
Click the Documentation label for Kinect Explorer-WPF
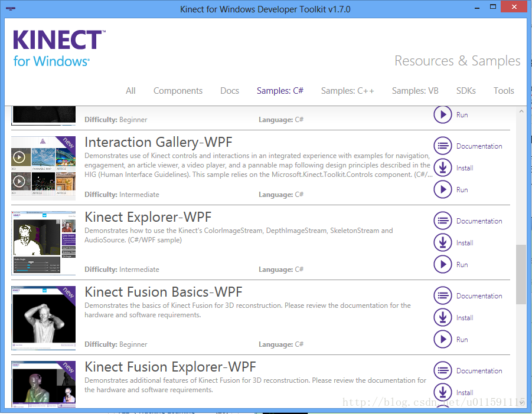point(479,221)
